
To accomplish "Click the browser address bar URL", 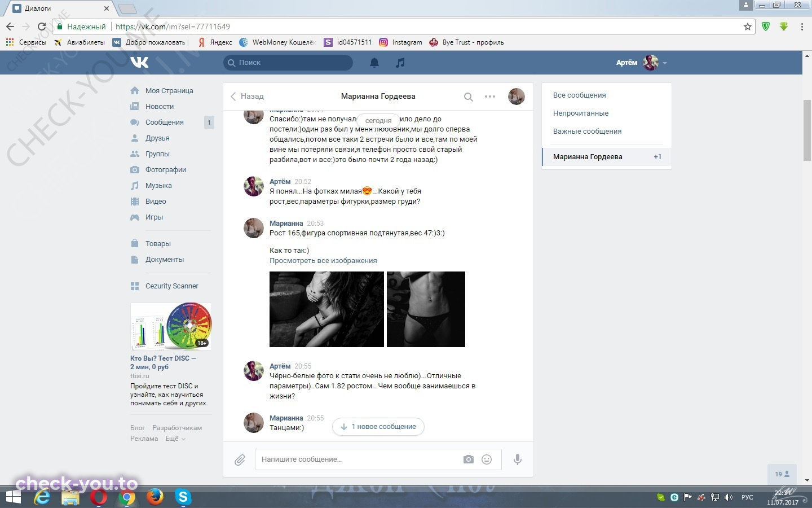I will click(173, 27).
